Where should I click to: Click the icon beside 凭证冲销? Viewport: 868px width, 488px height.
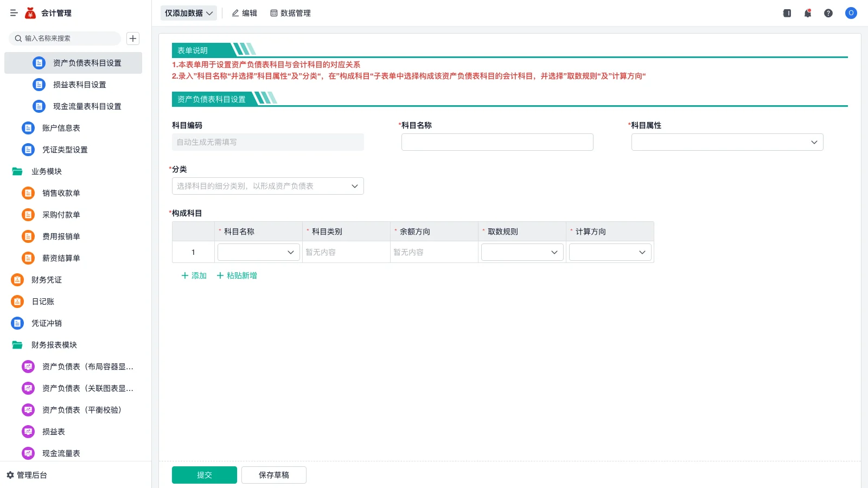pos(17,323)
